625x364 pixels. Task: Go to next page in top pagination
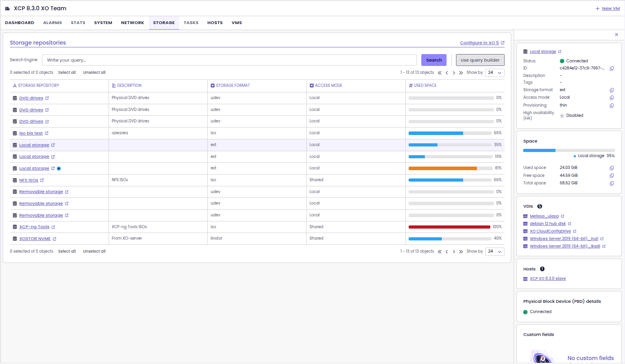[454, 73]
